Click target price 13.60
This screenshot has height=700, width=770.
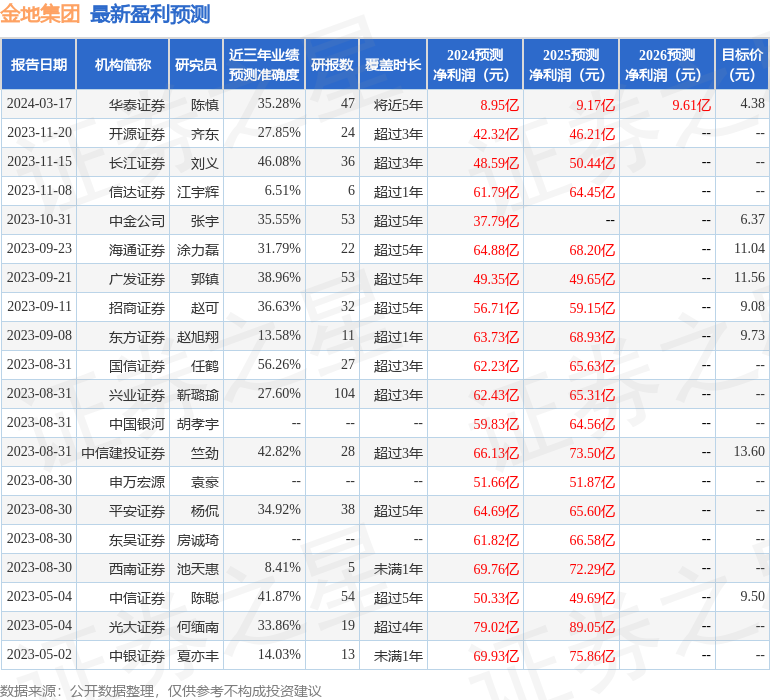point(749,451)
